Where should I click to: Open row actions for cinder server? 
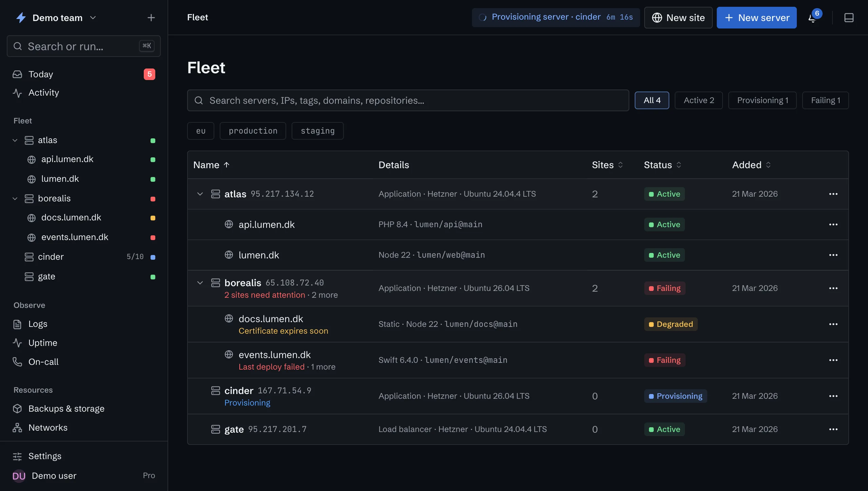833,396
